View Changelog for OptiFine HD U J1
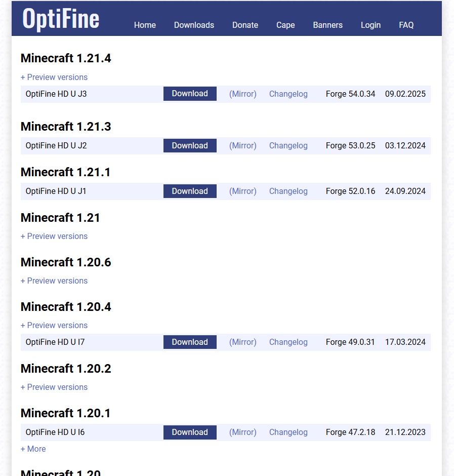The image size is (454, 476). [288, 191]
